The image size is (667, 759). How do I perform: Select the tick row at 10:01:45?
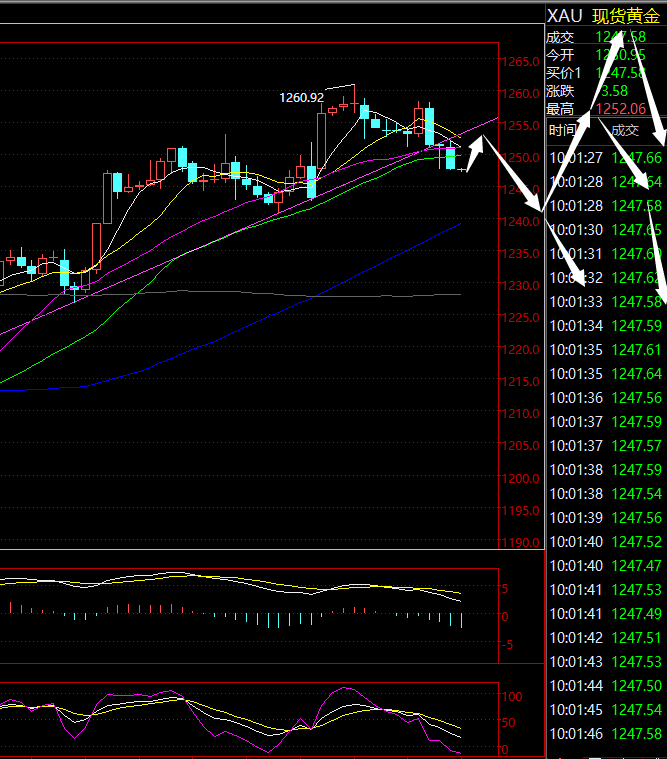[x=606, y=710]
